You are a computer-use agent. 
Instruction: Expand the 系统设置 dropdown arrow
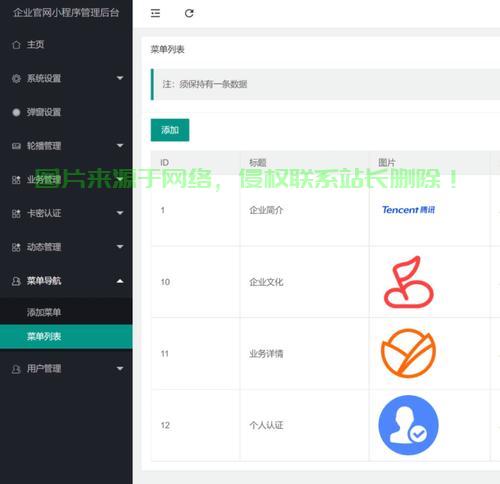pos(120,78)
